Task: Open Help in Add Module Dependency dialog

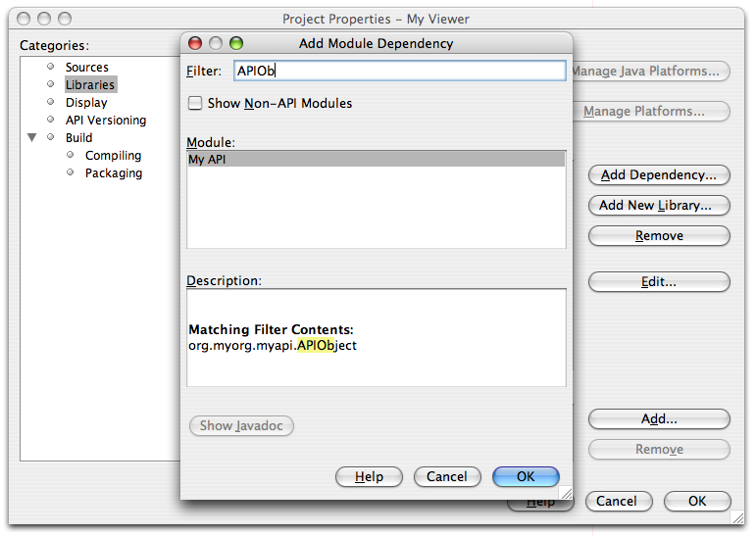Action: click(x=369, y=476)
